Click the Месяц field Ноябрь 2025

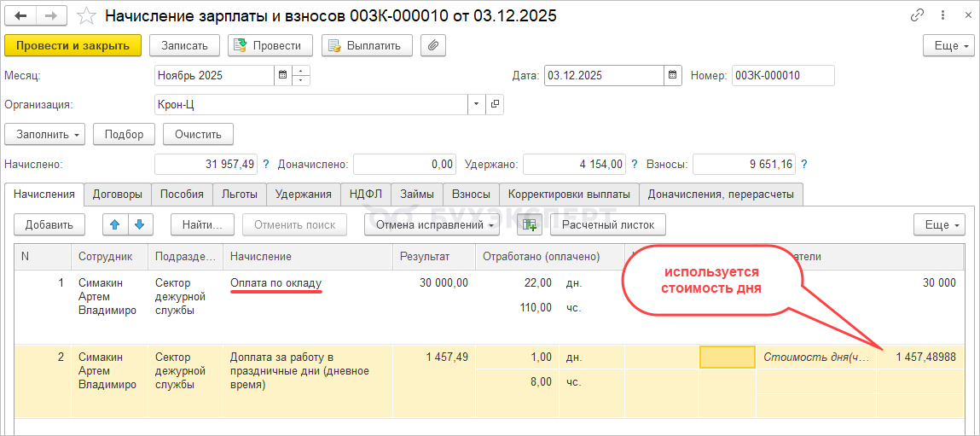[214, 75]
